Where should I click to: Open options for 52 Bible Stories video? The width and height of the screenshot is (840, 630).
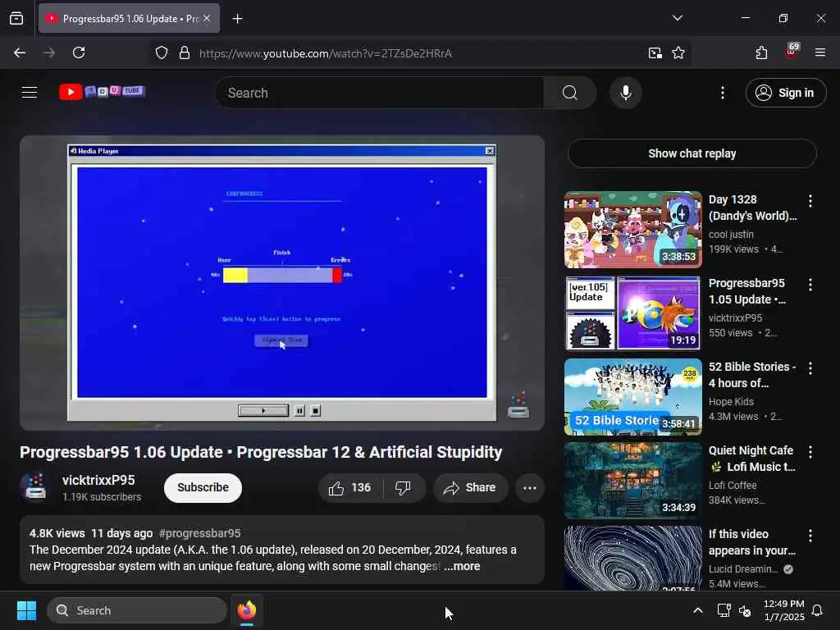[x=810, y=368]
